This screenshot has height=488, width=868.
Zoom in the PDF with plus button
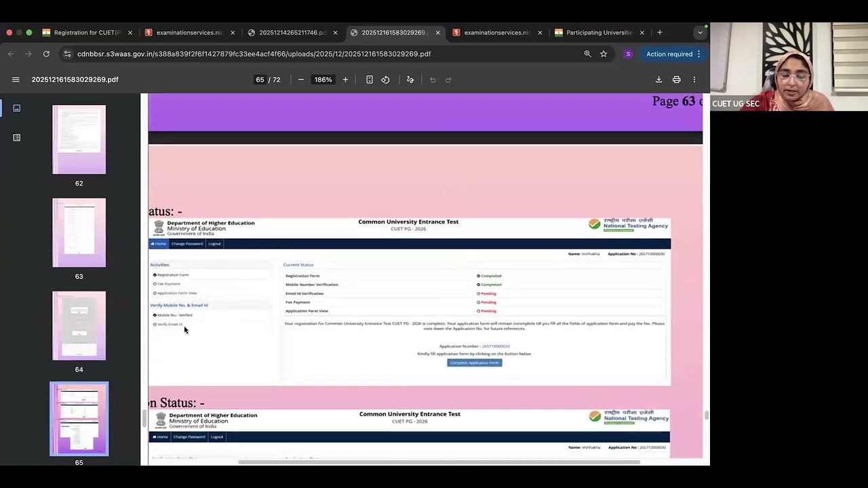click(345, 79)
